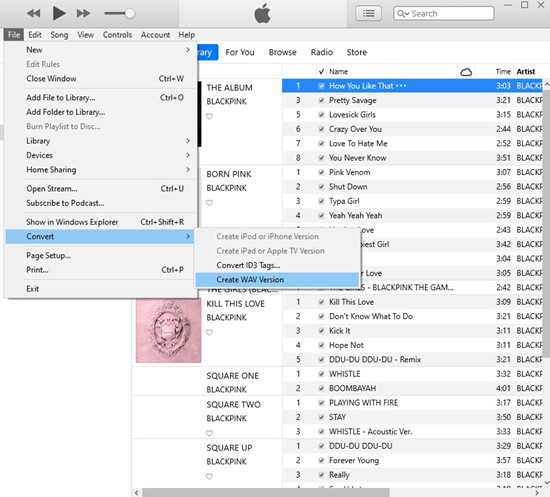The width and height of the screenshot is (550, 497).
Task: Uncheck the Pretty Savage checkbox
Action: [321, 100]
